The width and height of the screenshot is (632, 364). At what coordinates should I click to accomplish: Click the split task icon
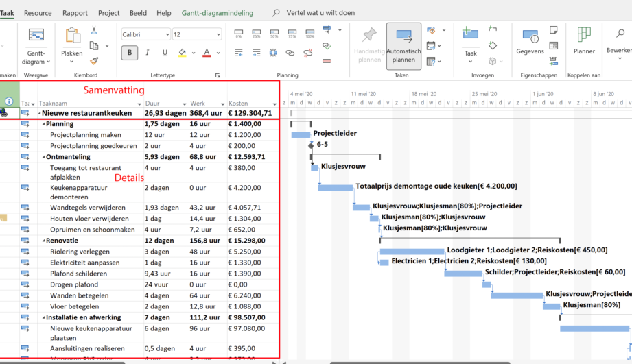(273, 52)
